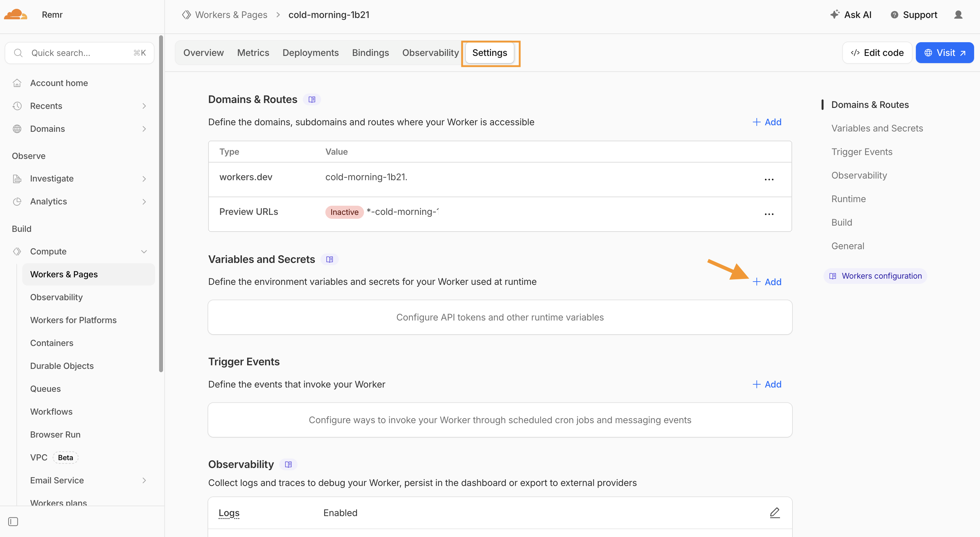Viewport: 980px width, 537px height.
Task: Jump to General section anchor
Action: (x=848, y=246)
